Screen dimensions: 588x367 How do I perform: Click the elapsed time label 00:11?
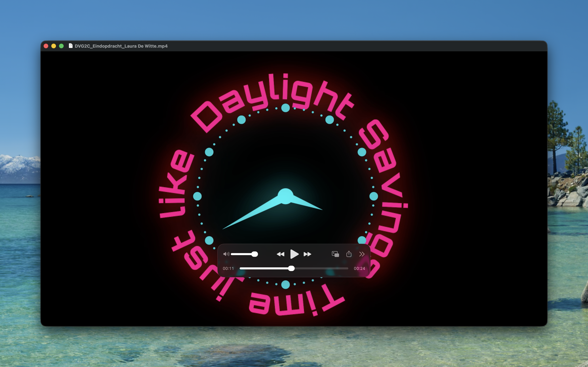click(x=228, y=268)
